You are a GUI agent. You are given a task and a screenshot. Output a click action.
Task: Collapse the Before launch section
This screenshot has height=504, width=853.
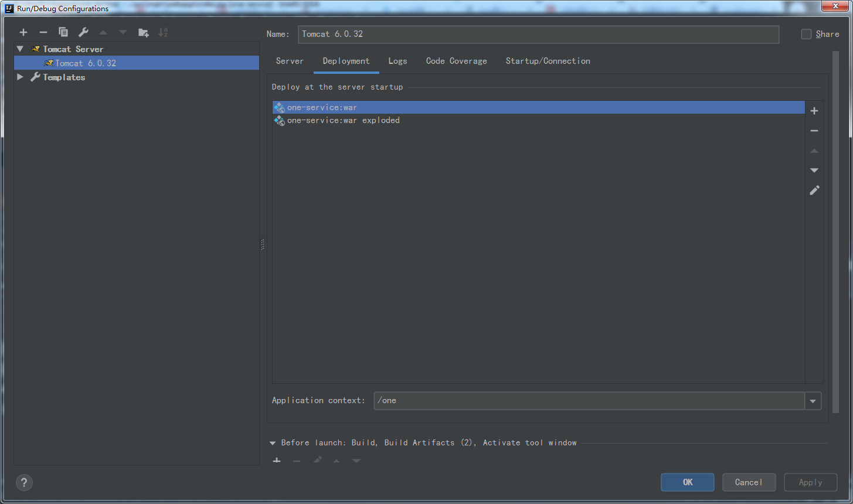click(273, 443)
